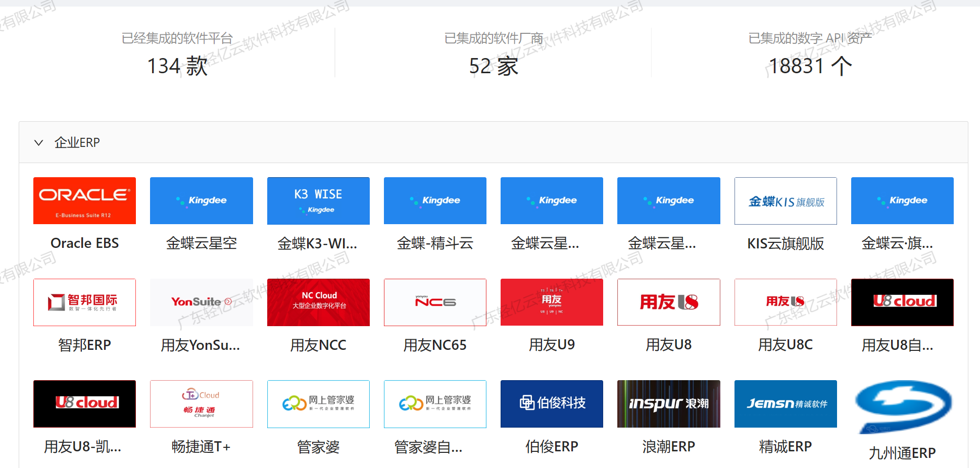Select the 伯俊科技 logo tile
This screenshot has width=980, height=468.
[552, 404]
